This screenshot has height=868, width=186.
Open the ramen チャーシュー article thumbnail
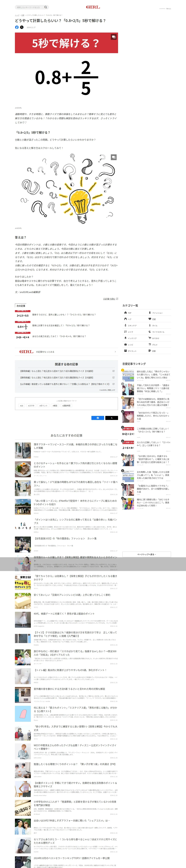(x=23, y=469)
